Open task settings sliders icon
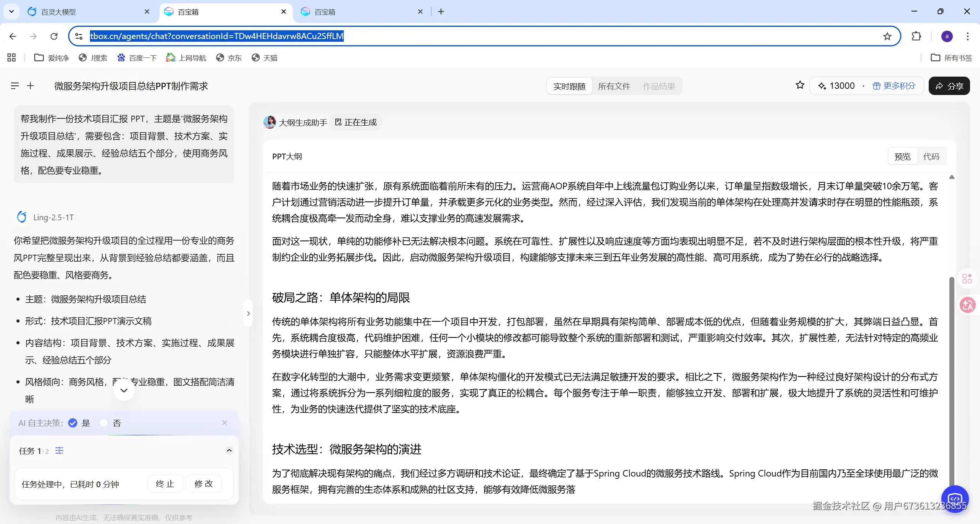 tap(59, 450)
